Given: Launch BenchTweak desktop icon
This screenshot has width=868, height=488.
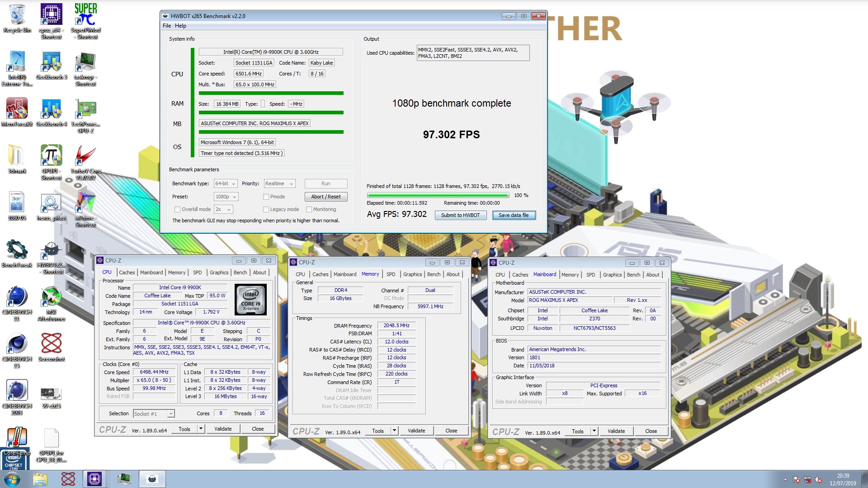Looking at the screenshot, I should tap(17, 253).
